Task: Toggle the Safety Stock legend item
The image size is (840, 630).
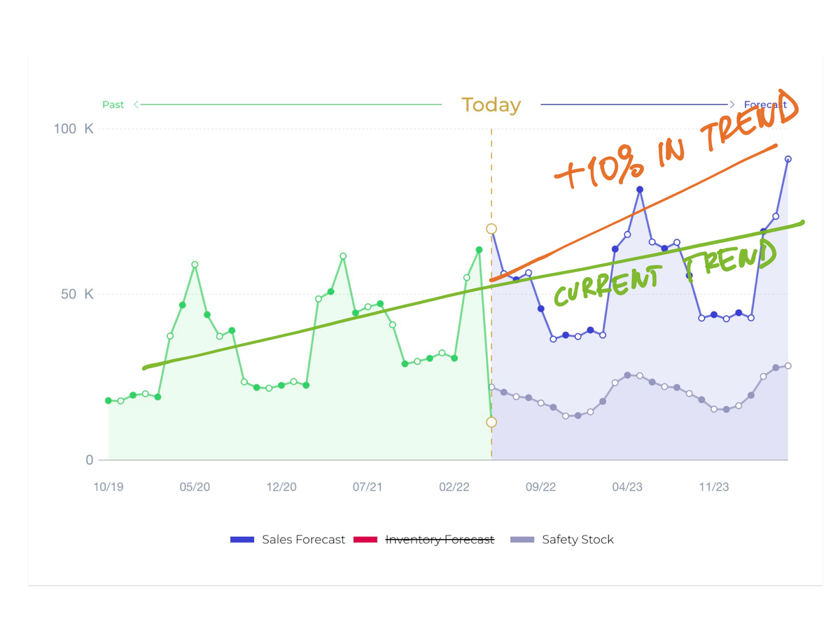Action: click(562, 540)
